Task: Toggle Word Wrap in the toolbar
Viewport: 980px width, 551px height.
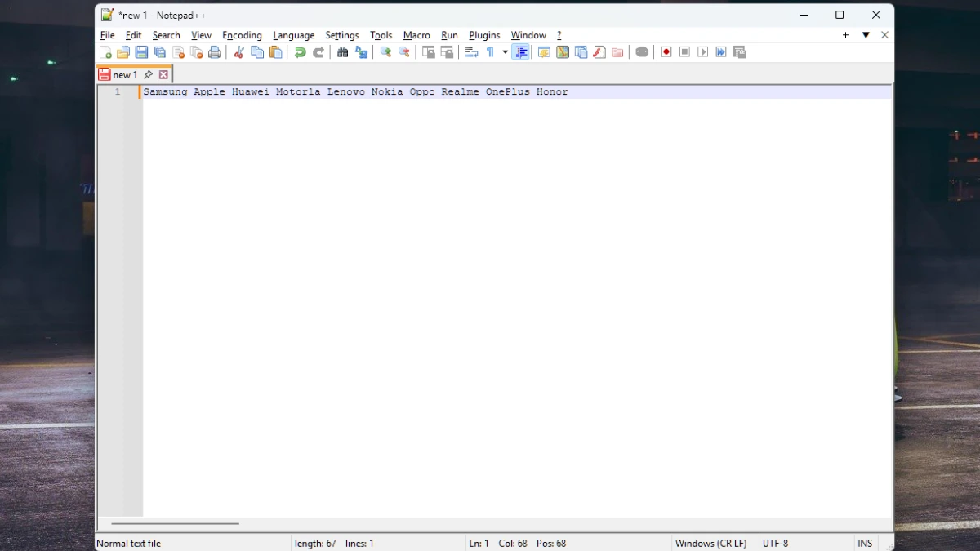Action: 471,52
